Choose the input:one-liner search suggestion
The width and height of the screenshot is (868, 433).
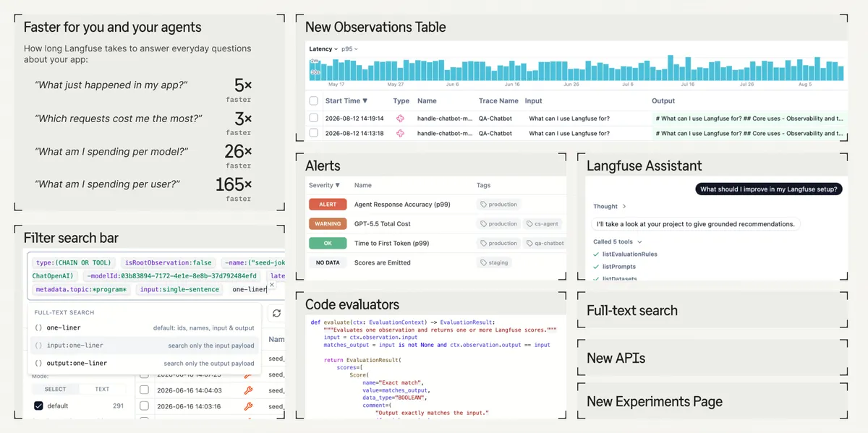144,346
